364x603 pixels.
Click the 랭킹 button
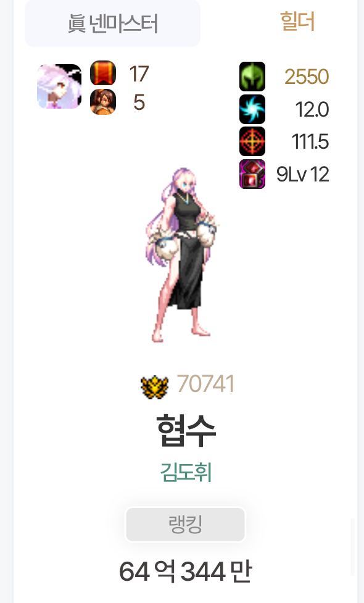click(x=185, y=525)
